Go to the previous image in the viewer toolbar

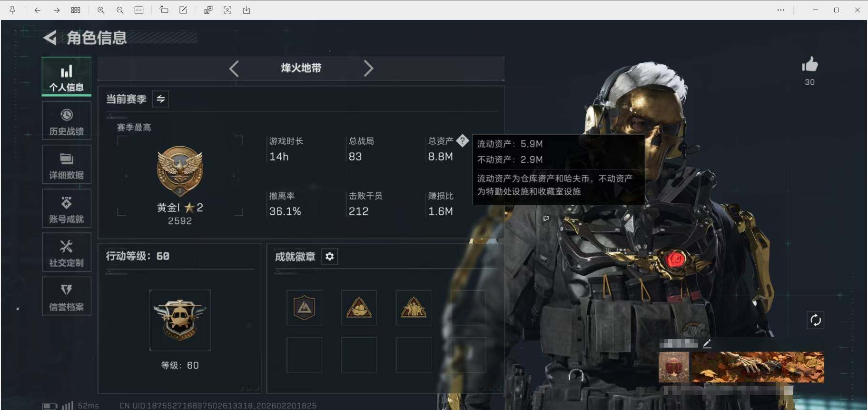pyautogui.click(x=38, y=10)
